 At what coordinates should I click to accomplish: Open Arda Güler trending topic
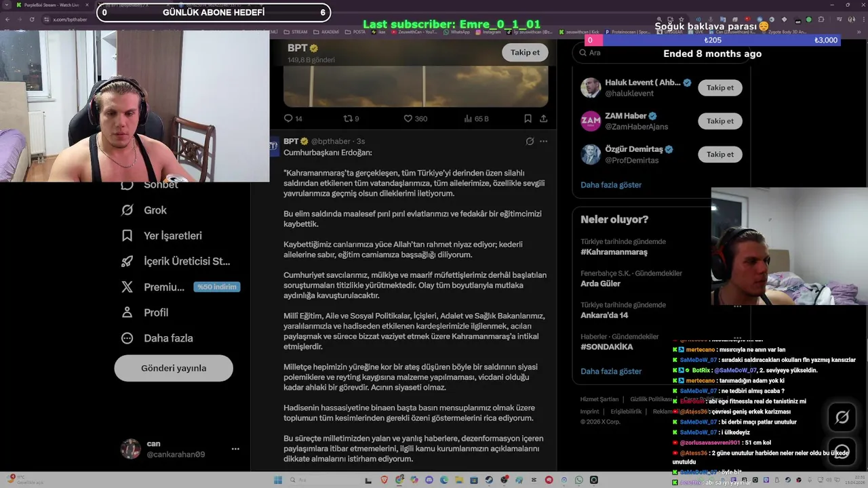click(x=600, y=283)
